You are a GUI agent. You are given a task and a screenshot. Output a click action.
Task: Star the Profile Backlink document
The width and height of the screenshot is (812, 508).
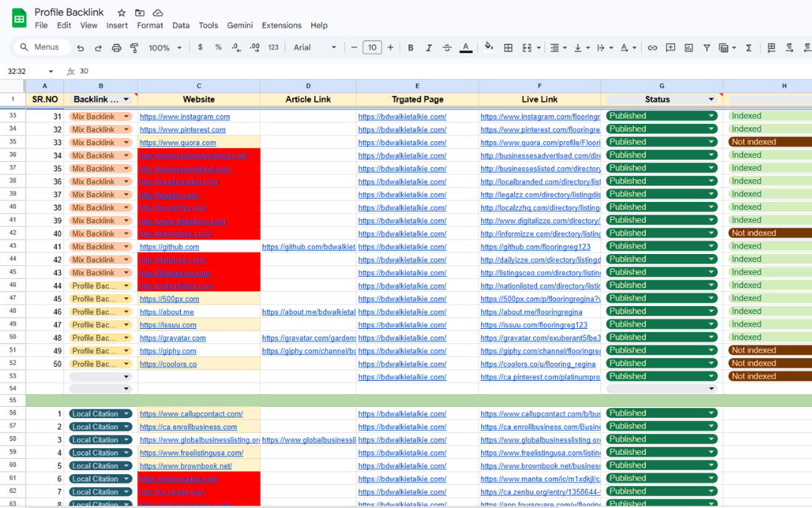click(x=122, y=13)
